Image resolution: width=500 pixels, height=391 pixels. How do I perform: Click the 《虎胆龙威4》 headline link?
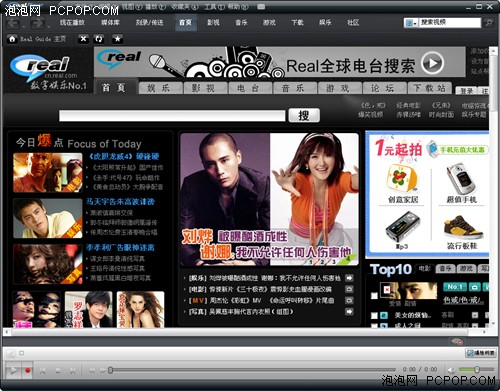pos(124,156)
